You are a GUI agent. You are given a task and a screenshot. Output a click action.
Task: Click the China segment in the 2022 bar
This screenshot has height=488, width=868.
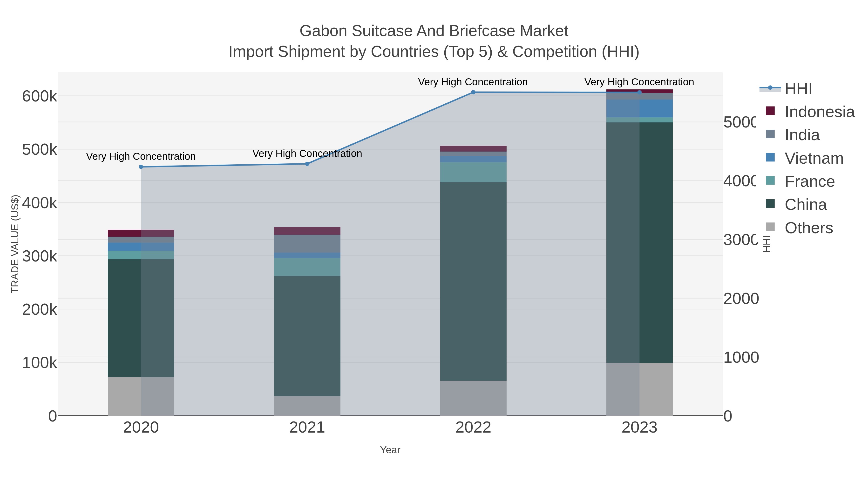[473, 281]
